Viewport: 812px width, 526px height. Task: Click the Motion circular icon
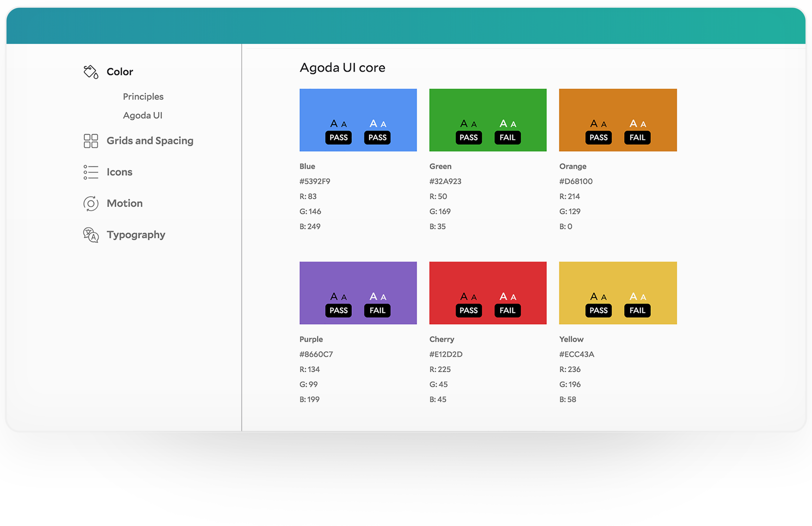(x=91, y=204)
